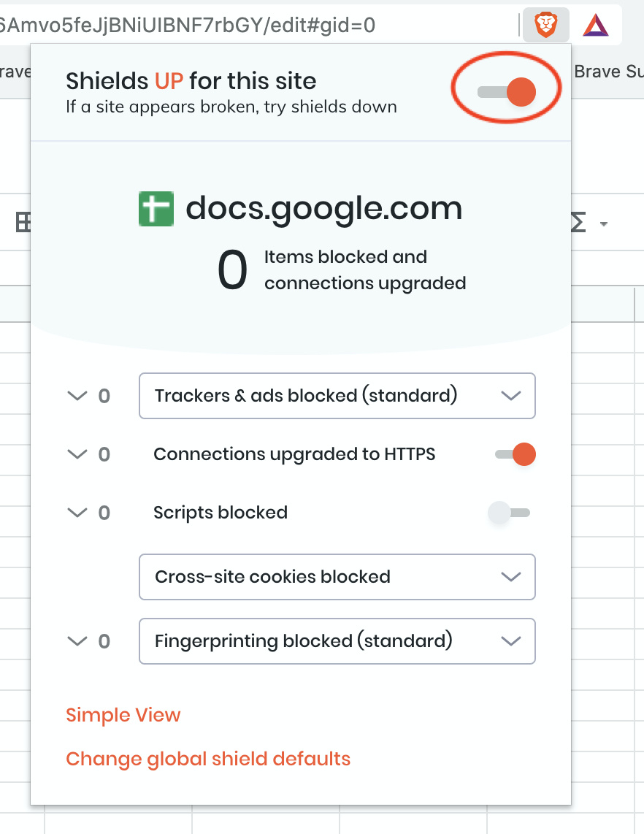This screenshot has width=644, height=834.
Task: Turn off Shields for this site
Action: tap(507, 91)
